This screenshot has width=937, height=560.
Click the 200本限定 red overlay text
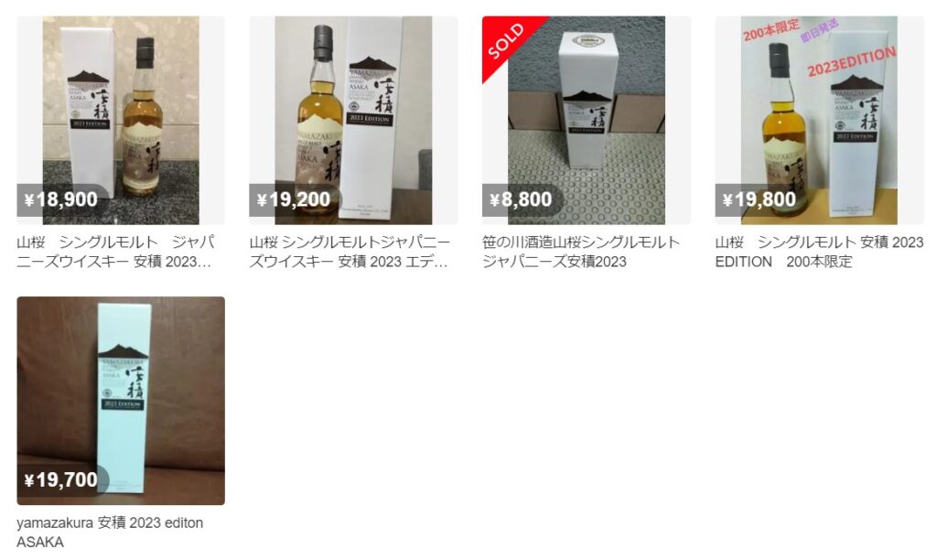click(x=770, y=30)
